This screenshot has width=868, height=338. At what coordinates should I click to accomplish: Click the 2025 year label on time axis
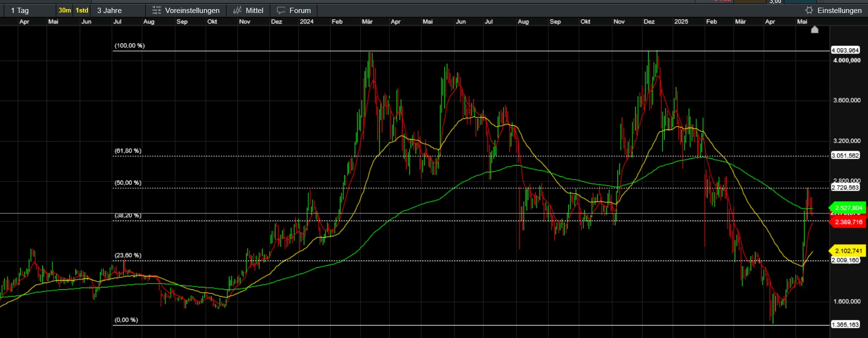pyautogui.click(x=681, y=22)
